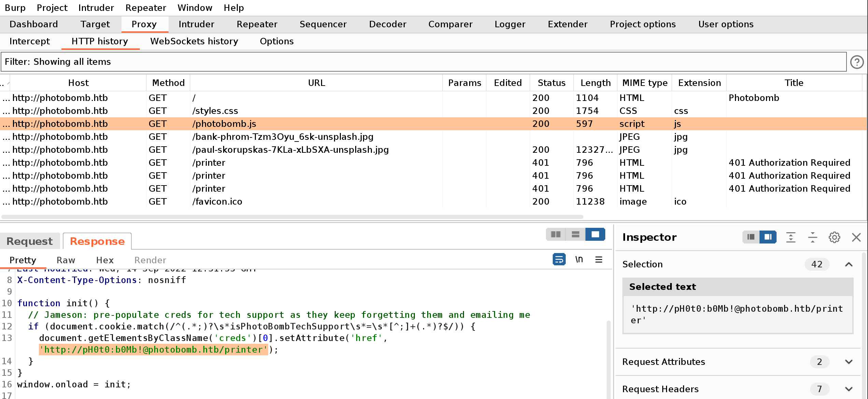
Task: Open the Sequencer tab
Action: click(x=323, y=24)
